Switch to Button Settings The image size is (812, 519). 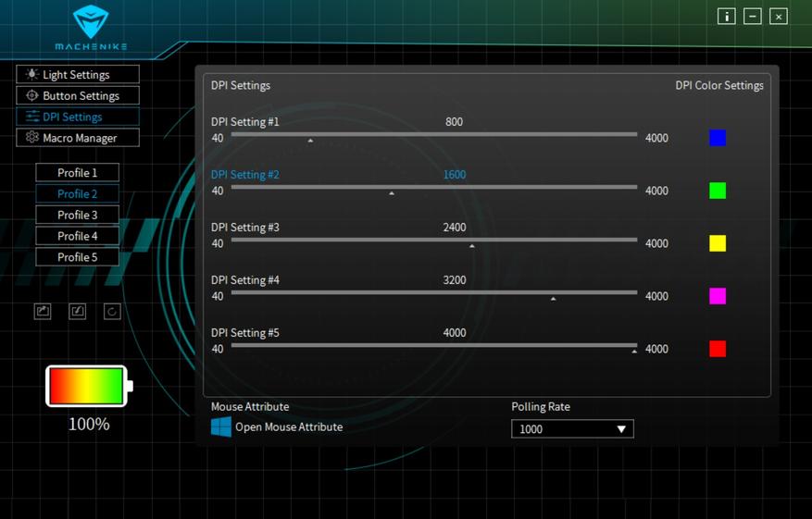pos(78,96)
